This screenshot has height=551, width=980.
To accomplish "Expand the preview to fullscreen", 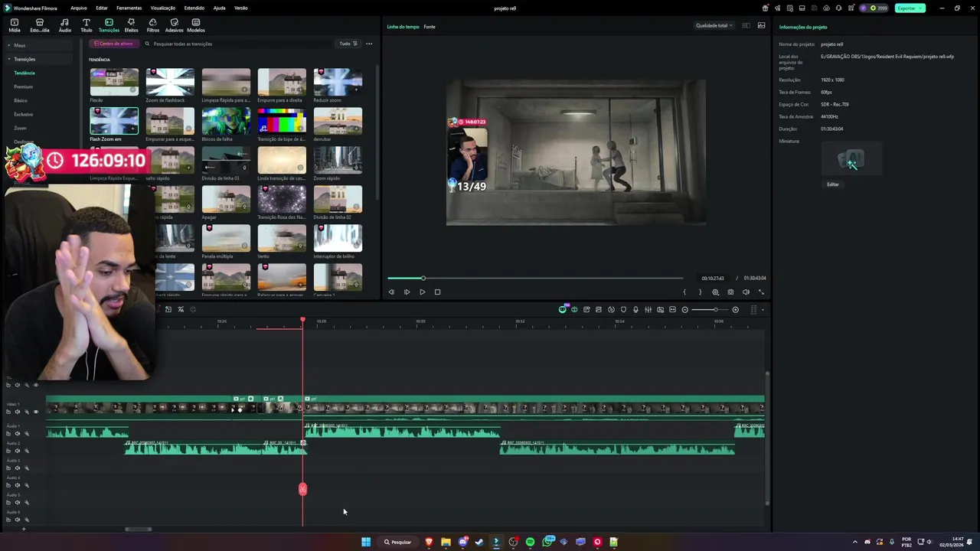I will 761,292.
